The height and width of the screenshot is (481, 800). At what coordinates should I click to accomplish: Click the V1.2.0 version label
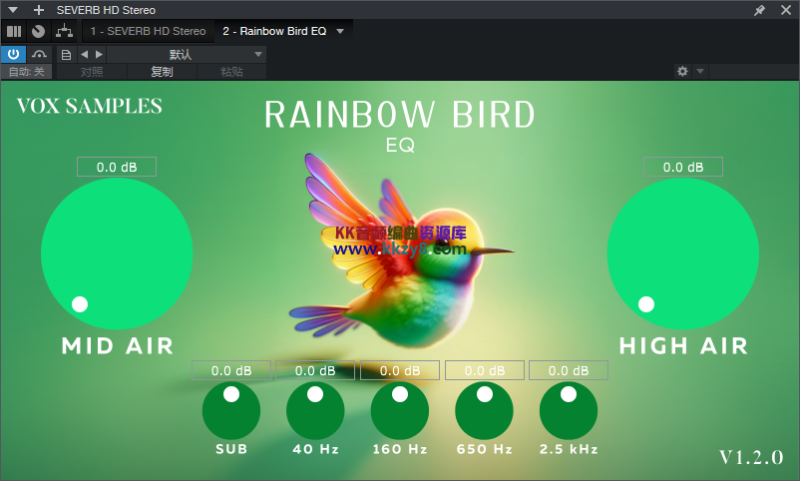point(751,457)
